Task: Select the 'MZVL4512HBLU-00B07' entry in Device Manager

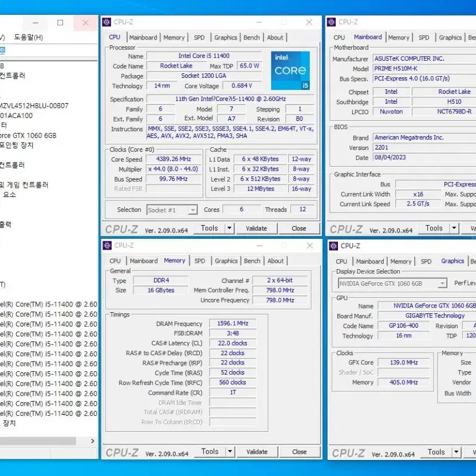Action: (34, 106)
